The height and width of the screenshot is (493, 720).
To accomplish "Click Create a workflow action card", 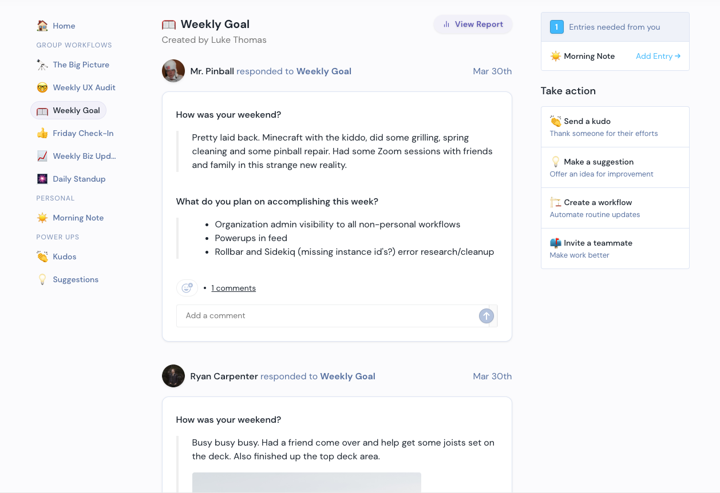I will 615,208.
